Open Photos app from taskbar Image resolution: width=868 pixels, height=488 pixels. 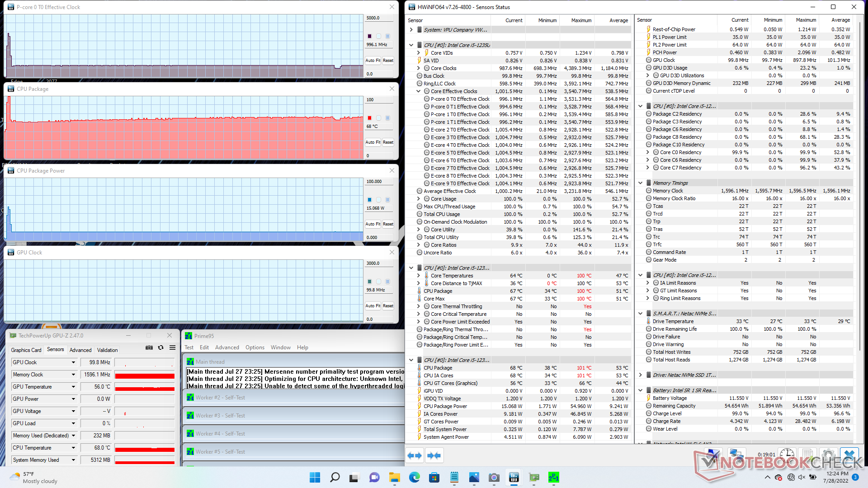coord(474,477)
